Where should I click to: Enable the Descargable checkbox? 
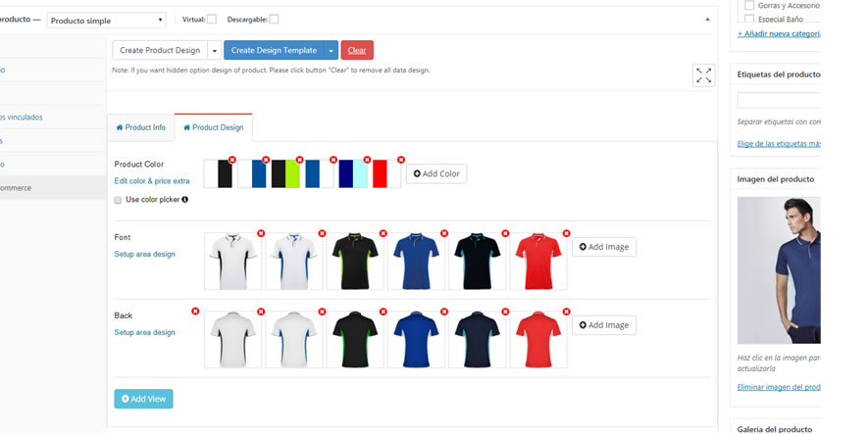pyautogui.click(x=274, y=20)
